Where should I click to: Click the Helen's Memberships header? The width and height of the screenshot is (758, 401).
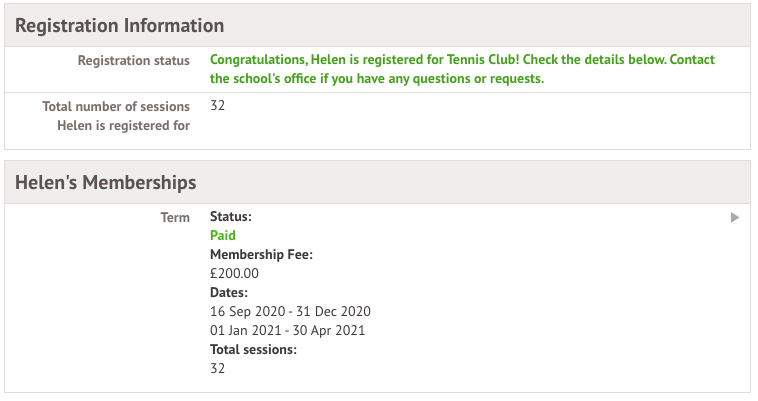tap(106, 182)
